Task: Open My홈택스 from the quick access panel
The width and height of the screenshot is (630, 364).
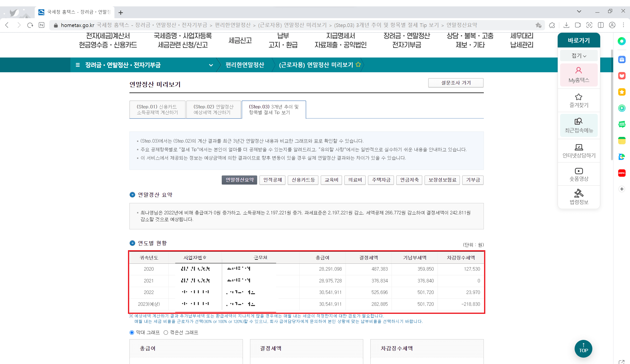Action: click(x=579, y=75)
